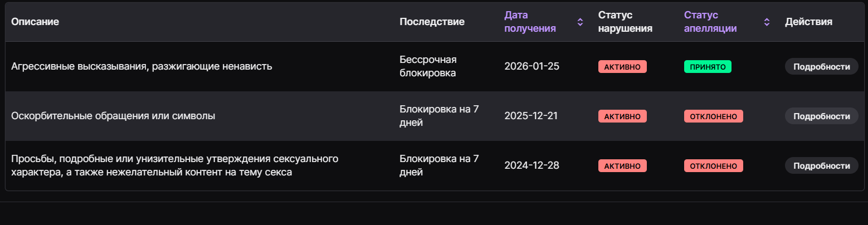Click АКТИВНО badge in the first row
868x225 pixels.
(622, 67)
